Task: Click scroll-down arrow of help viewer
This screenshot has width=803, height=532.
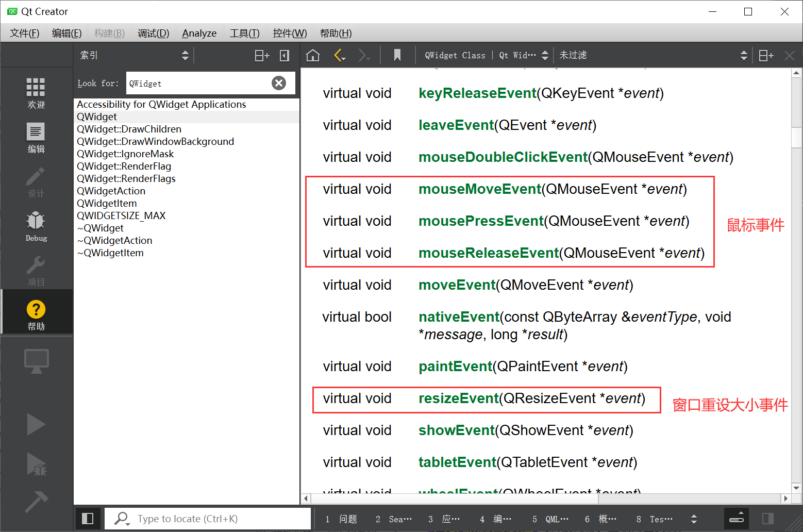Action: [796, 488]
